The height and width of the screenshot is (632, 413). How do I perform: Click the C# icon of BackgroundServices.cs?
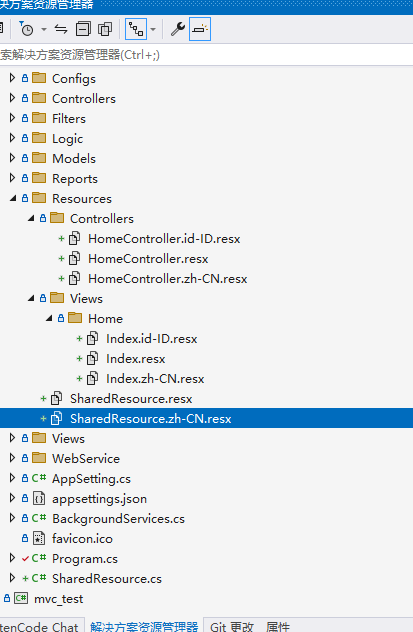39,518
